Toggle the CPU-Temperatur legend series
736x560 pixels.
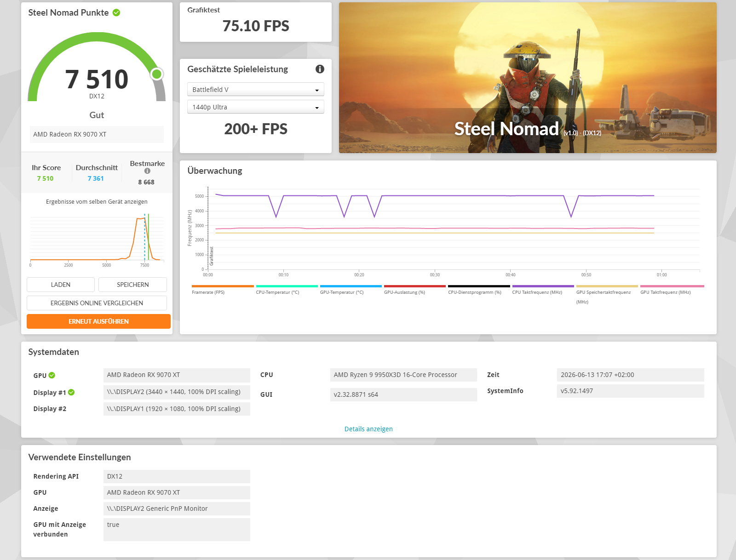tap(287, 289)
